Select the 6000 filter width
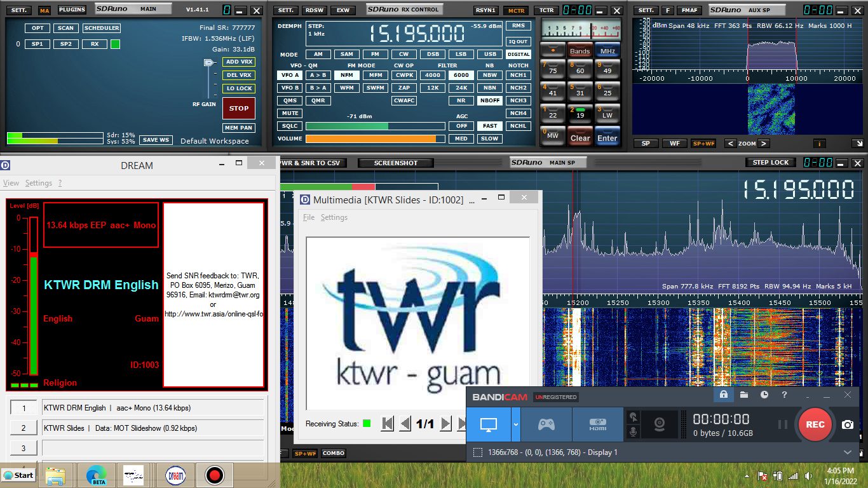868x488 pixels. pyautogui.click(x=461, y=75)
